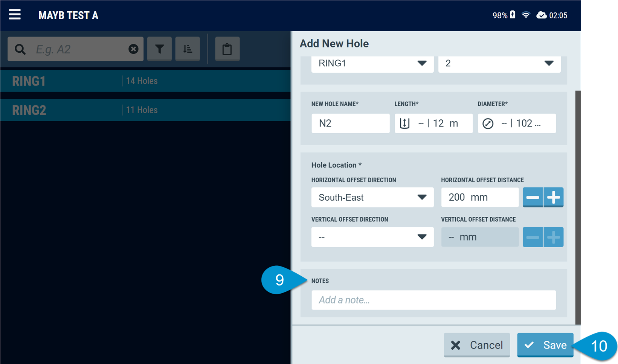Increase horizontal offset distance with plus
This screenshot has width=618, height=364.
pyautogui.click(x=553, y=197)
